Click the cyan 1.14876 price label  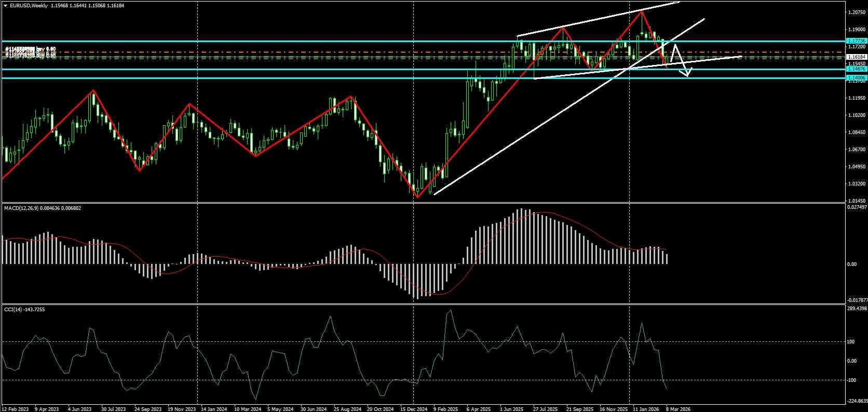click(x=855, y=69)
